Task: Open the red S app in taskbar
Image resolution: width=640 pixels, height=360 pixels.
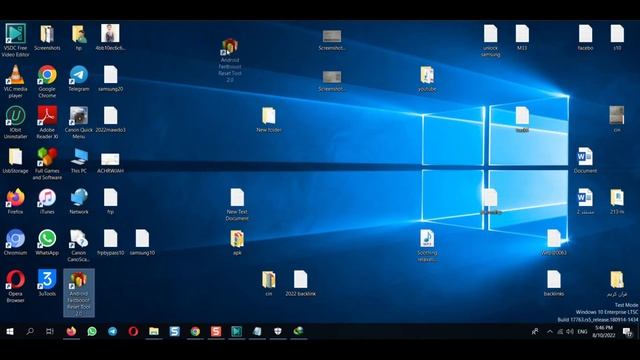Action: 216,331
